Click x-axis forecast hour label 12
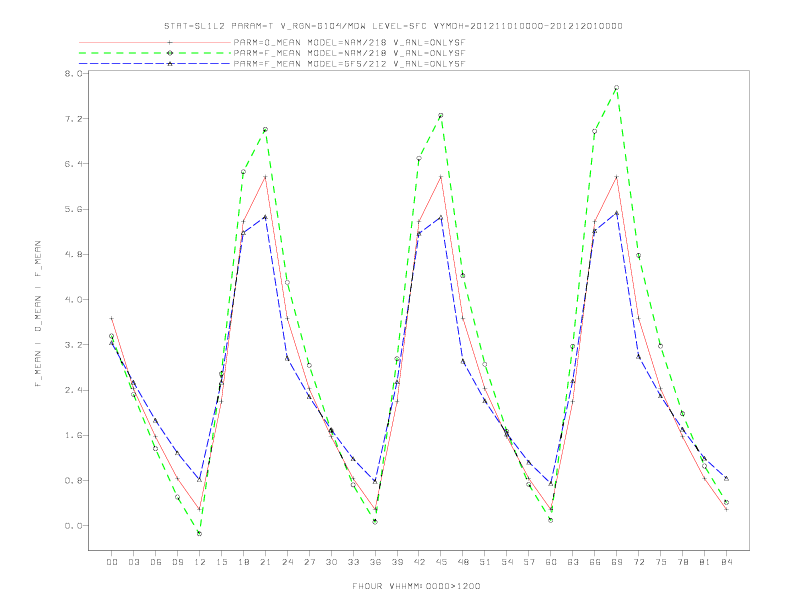792x612 pixels. 200,562
